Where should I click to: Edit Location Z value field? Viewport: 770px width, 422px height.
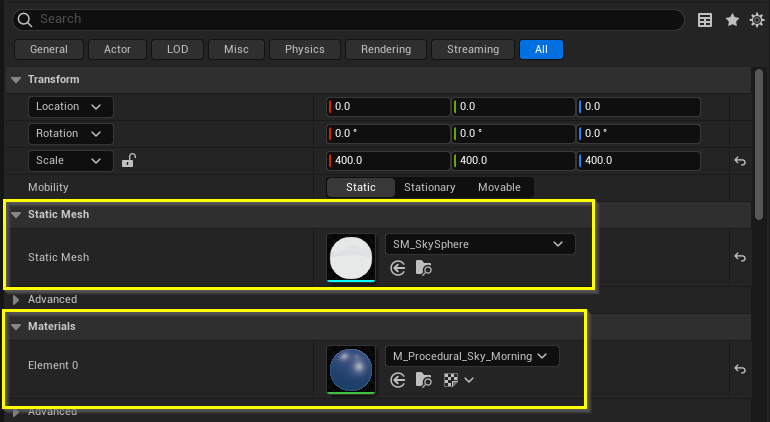[638, 107]
